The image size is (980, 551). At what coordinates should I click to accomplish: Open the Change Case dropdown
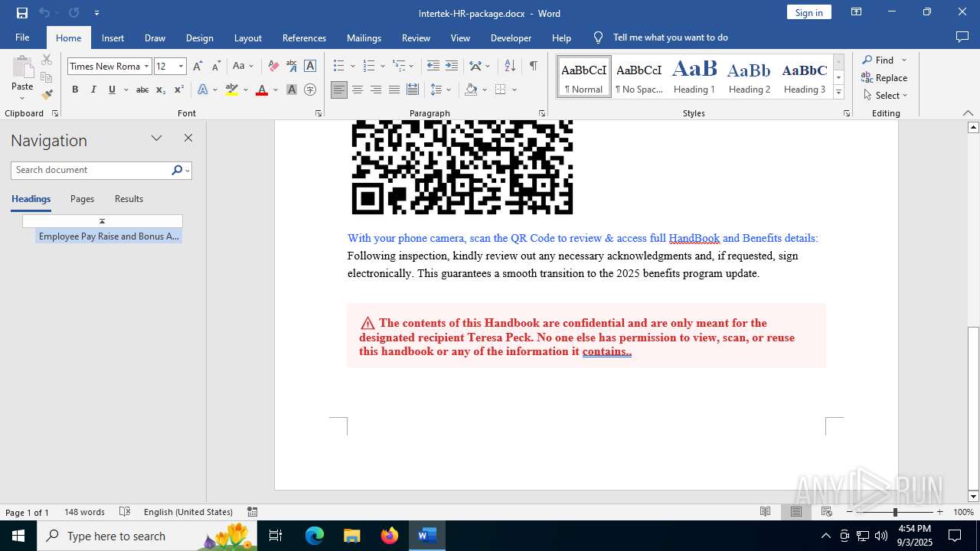[x=243, y=66]
